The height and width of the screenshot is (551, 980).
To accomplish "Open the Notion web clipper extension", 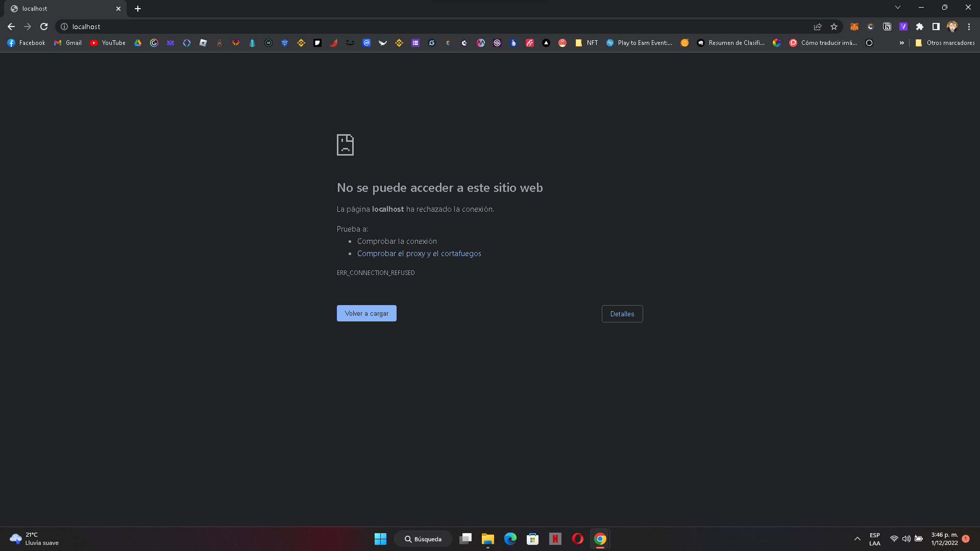I will 887,27.
